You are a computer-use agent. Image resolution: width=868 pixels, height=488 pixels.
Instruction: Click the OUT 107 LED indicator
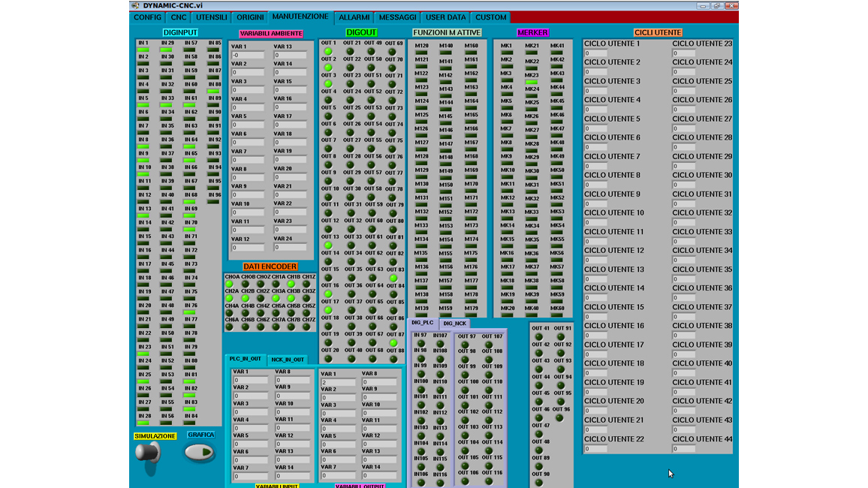pos(489,344)
